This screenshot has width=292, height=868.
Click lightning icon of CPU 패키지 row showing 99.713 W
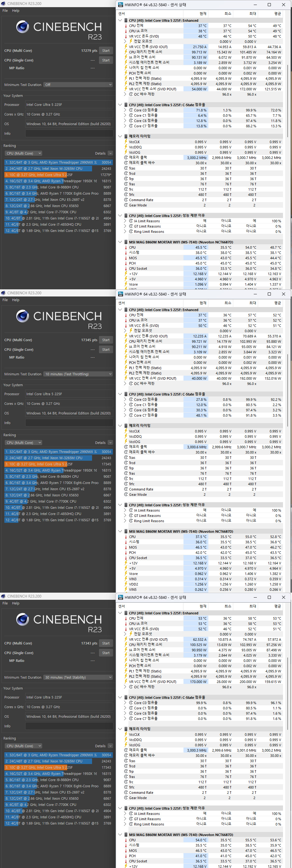pos(126,52)
